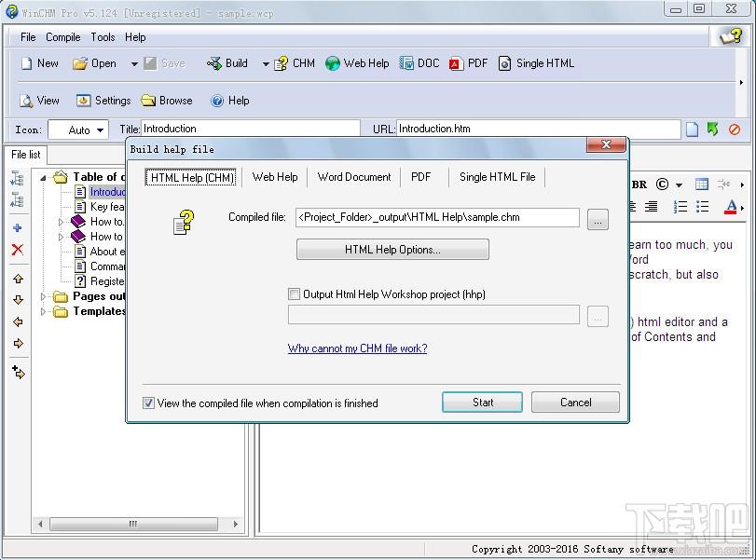Viewport: 756px width, 560px height.
Task: Open the dropdown arrow next to Build
Action: coord(266,63)
